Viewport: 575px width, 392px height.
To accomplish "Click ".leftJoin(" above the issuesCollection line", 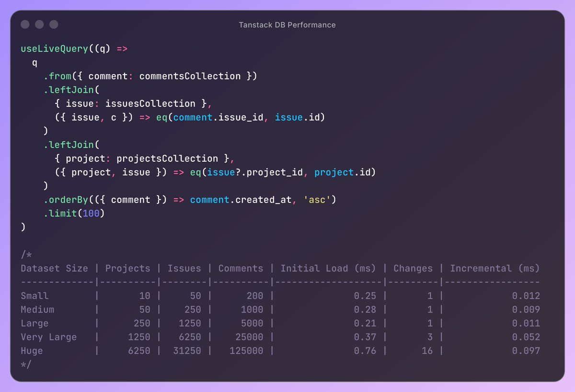I will point(71,90).
